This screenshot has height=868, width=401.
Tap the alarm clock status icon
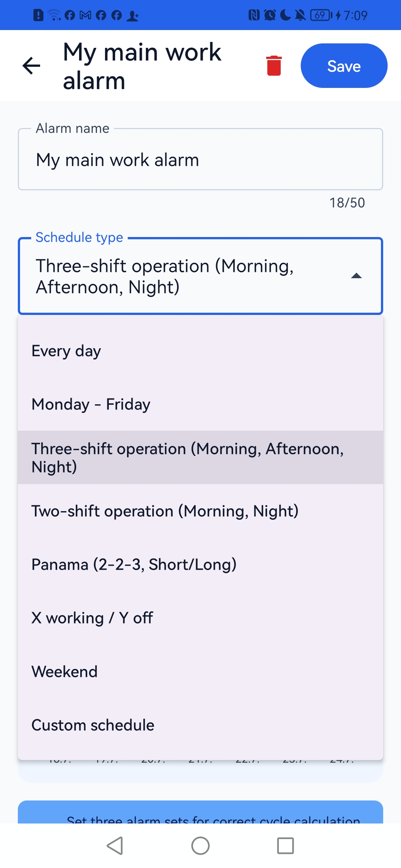click(x=270, y=15)
